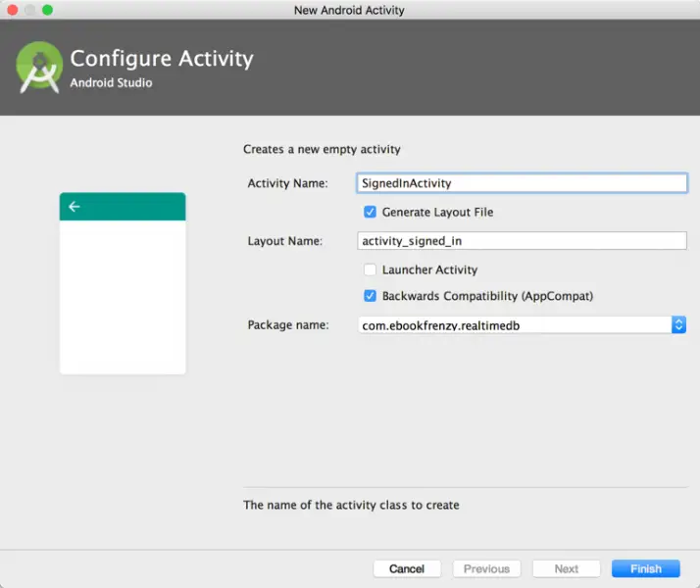This screenshot has height=588, width=700.
Task: Open the Package name dropdown arrow
Action: point(678,325)
